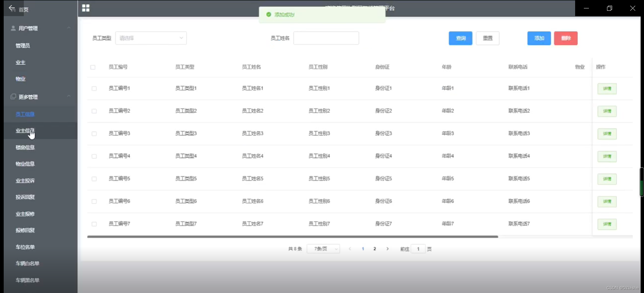
Task: Go to page 2
Action: (375, 249)
